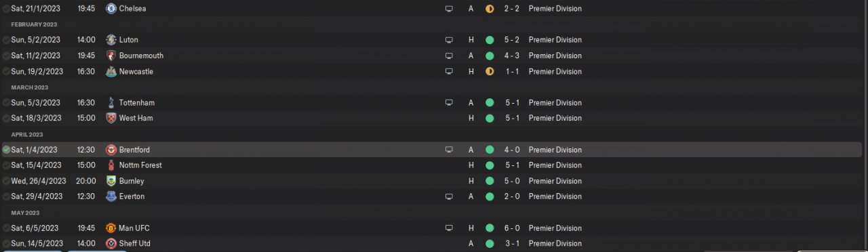Click the TV icon on the Man UFC fixture
This screenshot has height=252, width=868.
(448, 228)
